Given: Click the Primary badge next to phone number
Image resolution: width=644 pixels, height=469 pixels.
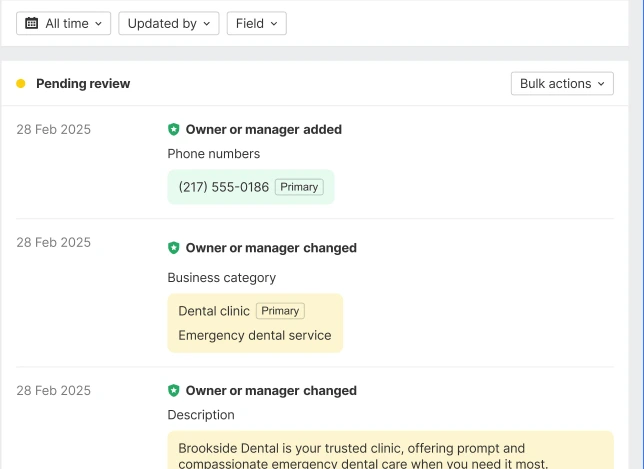Looking at the screenshot, I should point(299,187).
